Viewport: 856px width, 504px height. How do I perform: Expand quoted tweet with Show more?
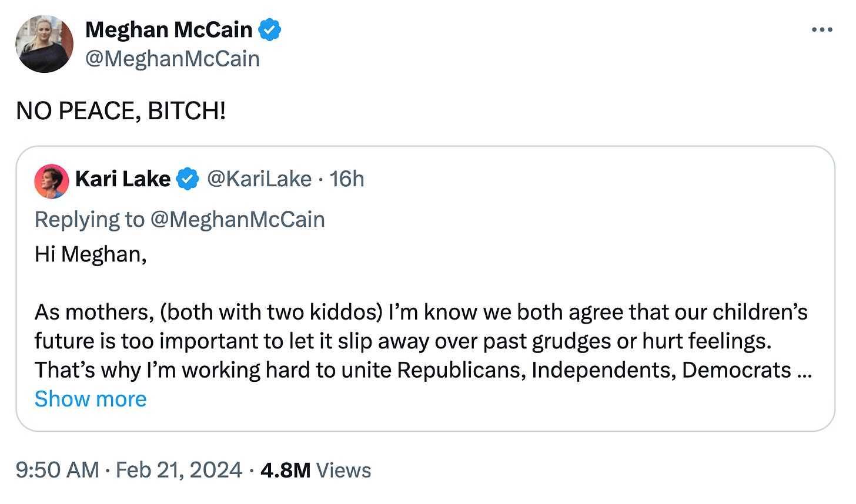click(91, 399)
